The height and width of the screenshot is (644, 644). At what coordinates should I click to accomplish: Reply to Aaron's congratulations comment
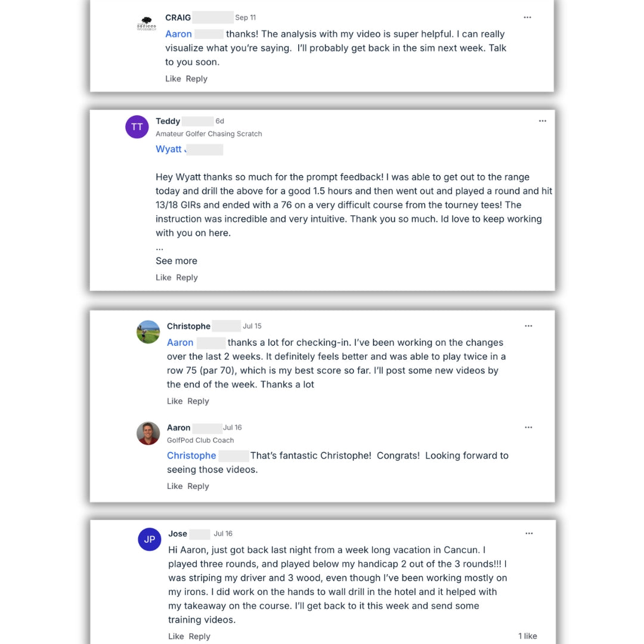198,486
